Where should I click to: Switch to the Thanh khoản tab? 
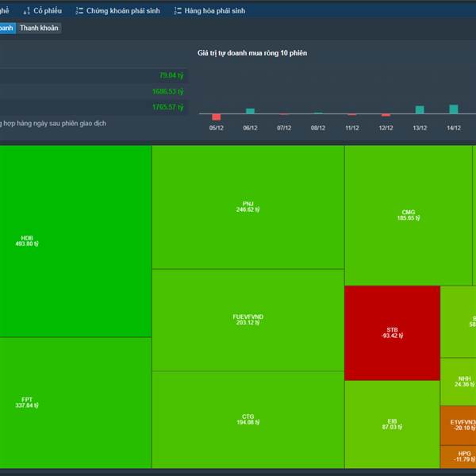(x=39, y=28)
